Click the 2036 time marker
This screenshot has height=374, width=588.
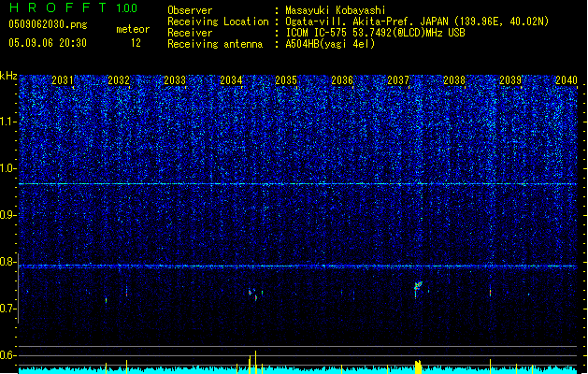[342, 80]
